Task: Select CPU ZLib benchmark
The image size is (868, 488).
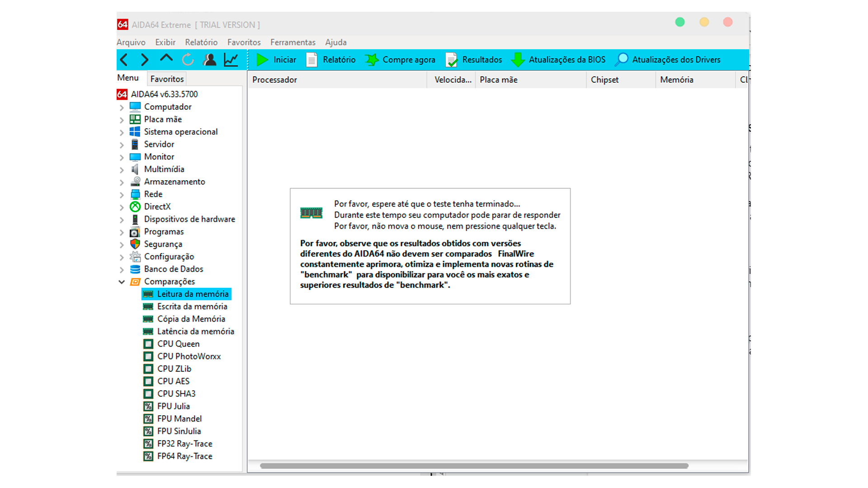Action: click(x=168, y=369)
